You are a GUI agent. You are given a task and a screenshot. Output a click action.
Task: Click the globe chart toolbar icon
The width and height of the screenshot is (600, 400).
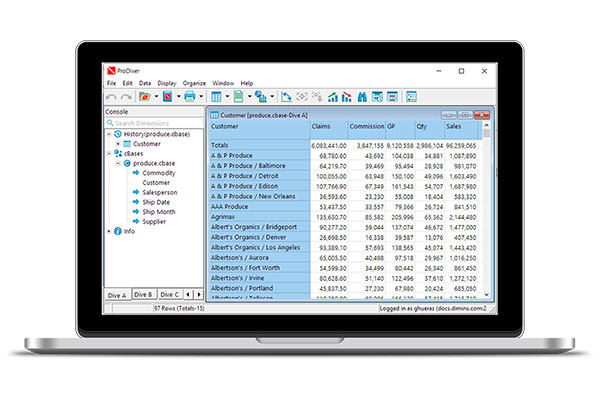coord(261,96)
